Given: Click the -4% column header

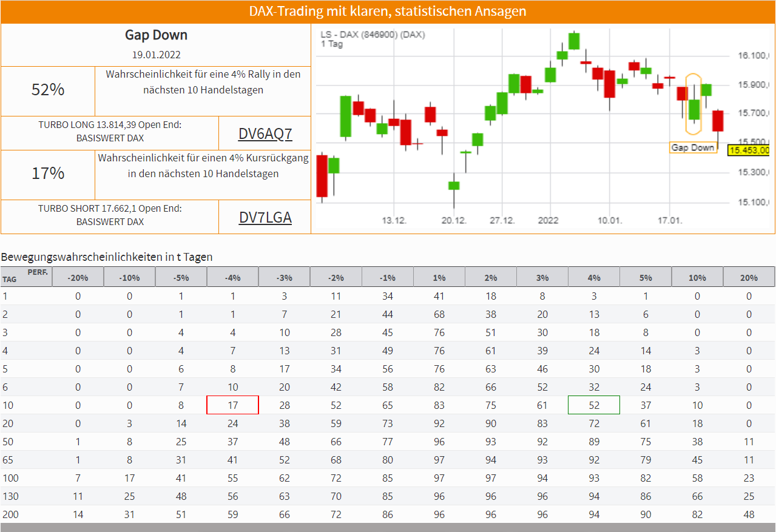Looking at the screenshot, I should click(x=232, y=277).
